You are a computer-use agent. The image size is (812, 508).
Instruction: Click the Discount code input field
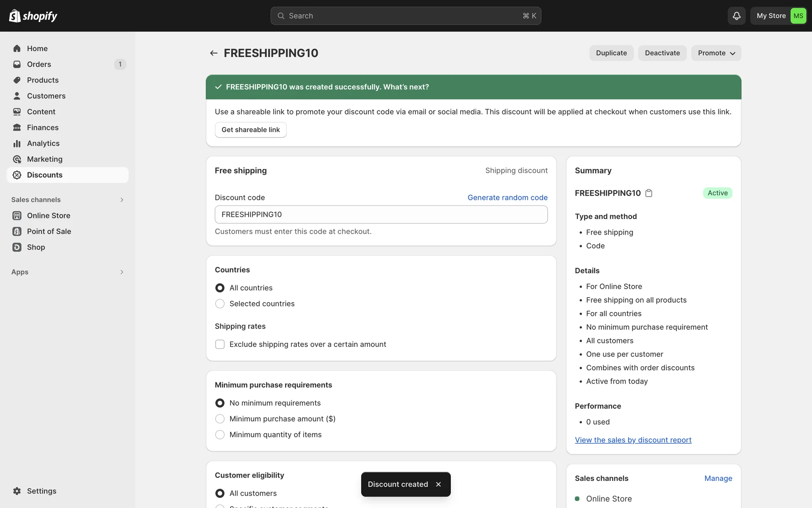point(381,215)
